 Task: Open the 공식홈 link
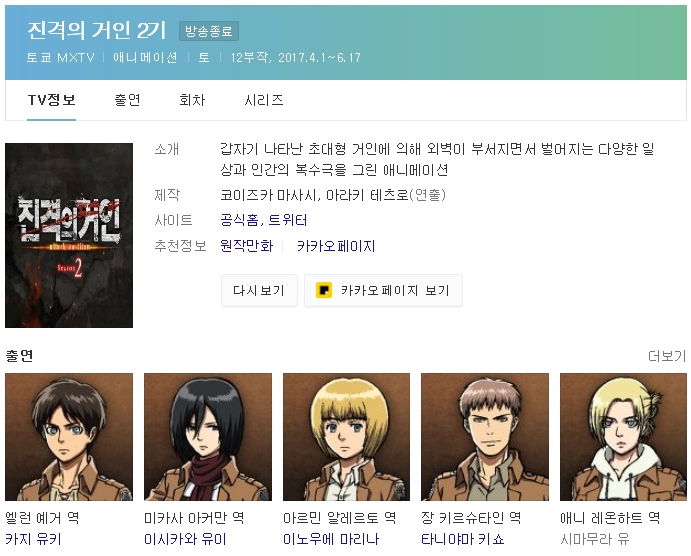coord(239,220)
